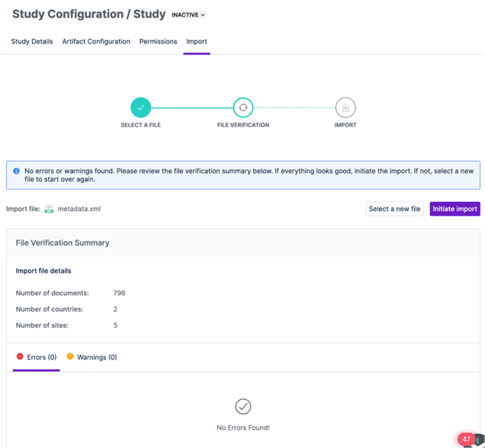Show the Warnings (0) tab
This screenshot has width=485, height=448.
point(92,357)
